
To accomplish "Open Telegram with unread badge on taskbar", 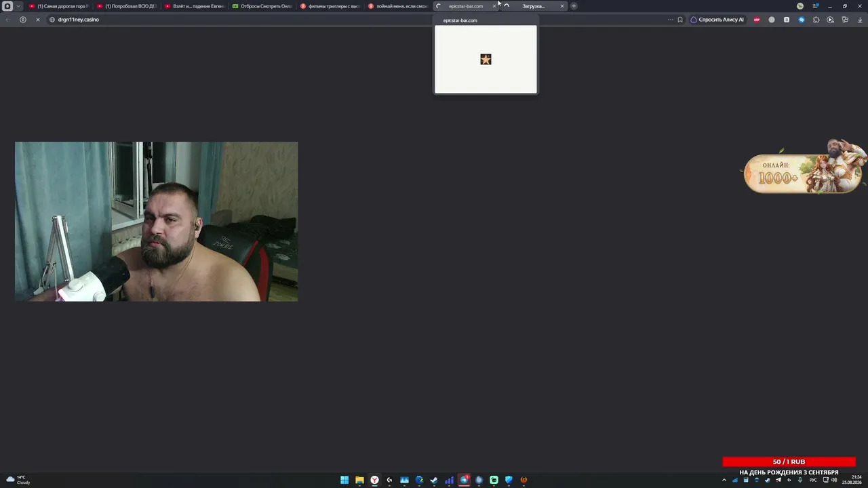I will (x=464, y=480).
